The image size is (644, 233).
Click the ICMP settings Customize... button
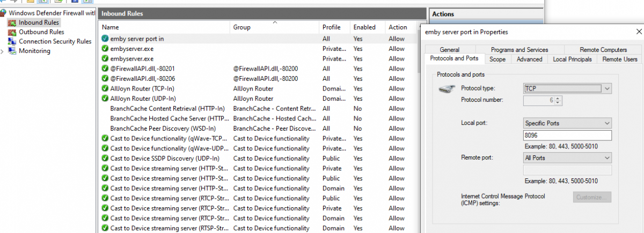pos(592,198)
